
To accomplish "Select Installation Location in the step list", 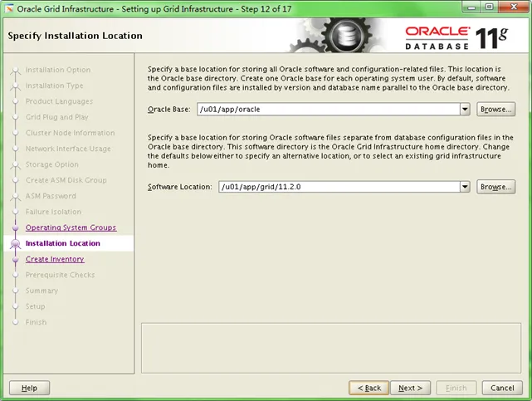I will [63, 243].
